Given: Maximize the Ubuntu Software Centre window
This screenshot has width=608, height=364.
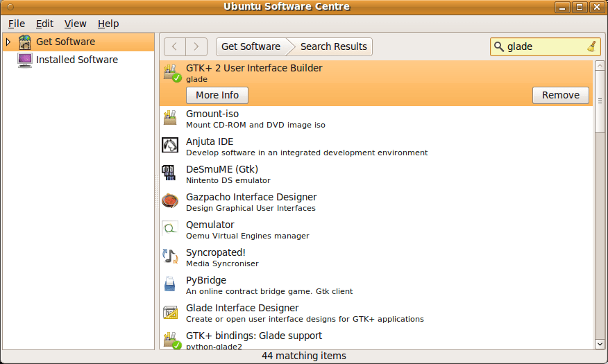Looking at the screenshot, I should [x=580, y=8].
